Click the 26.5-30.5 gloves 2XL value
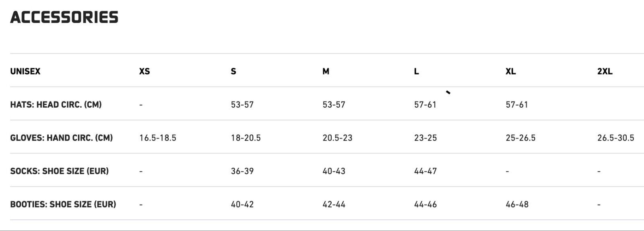Screen dimensions: 644x231 point(615,138)
